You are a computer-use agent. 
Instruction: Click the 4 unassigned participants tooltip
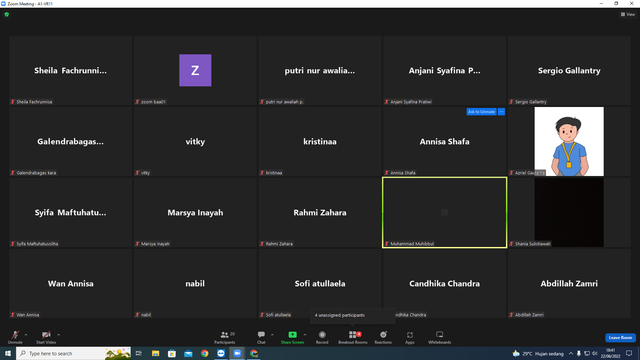tap(353, 315)
